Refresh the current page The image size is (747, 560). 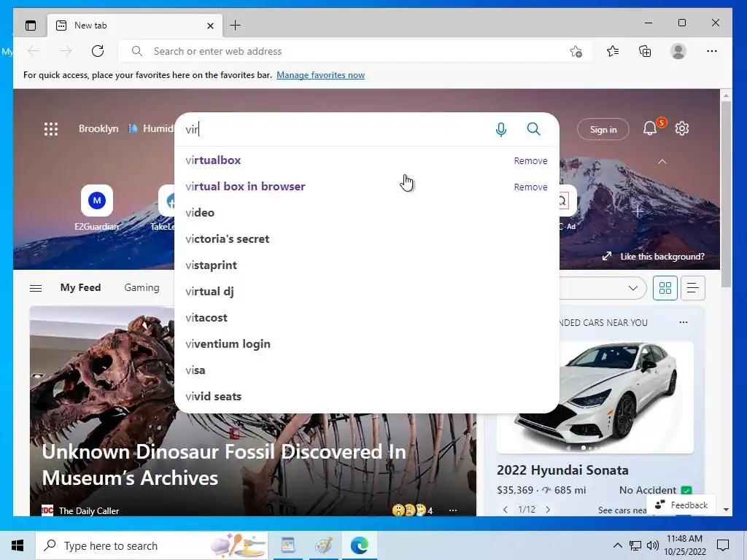[98, 51]
